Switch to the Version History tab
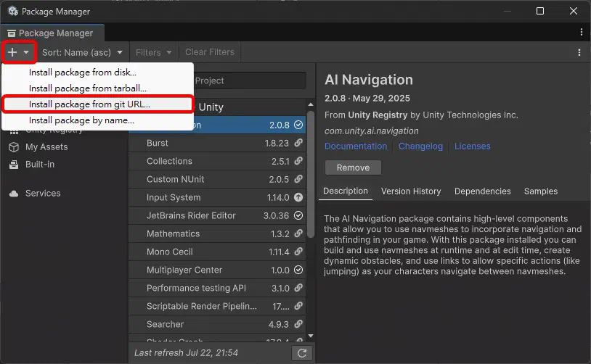 click(x=411, y=191)
